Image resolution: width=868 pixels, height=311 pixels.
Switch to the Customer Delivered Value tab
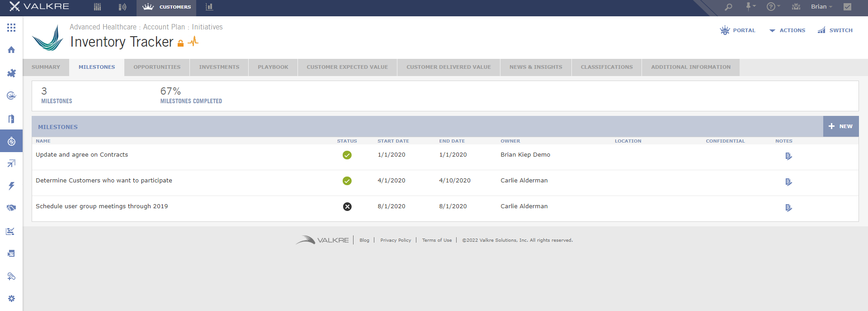click(448, 67)
